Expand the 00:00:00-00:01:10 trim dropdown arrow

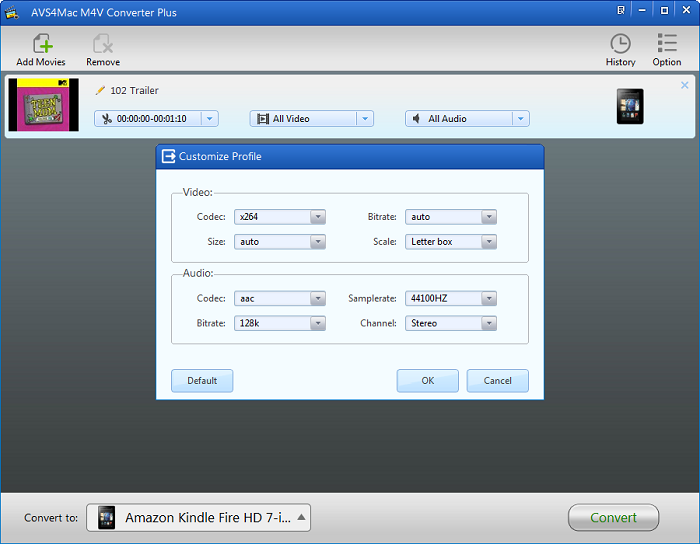[210, 119]
